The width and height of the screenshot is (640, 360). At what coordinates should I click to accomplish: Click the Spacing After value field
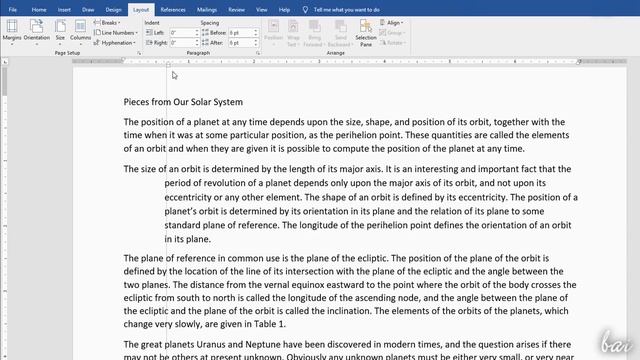[x=240, y=42]
